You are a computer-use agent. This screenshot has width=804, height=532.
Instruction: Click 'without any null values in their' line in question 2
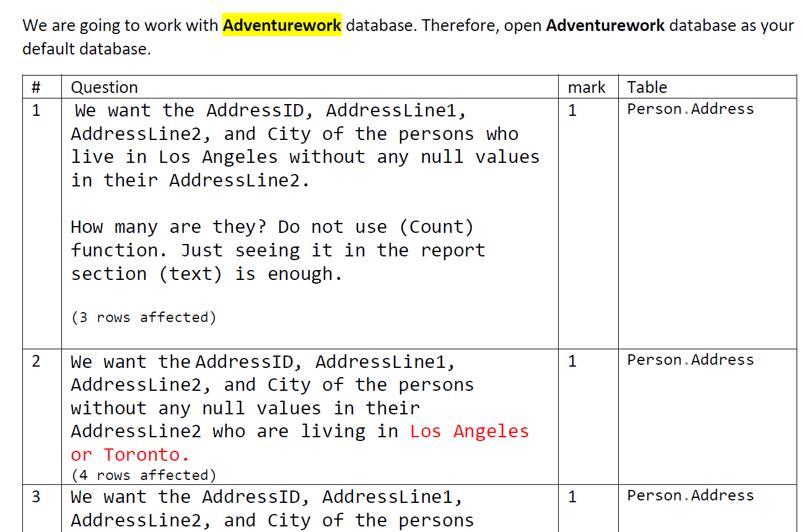245,408
